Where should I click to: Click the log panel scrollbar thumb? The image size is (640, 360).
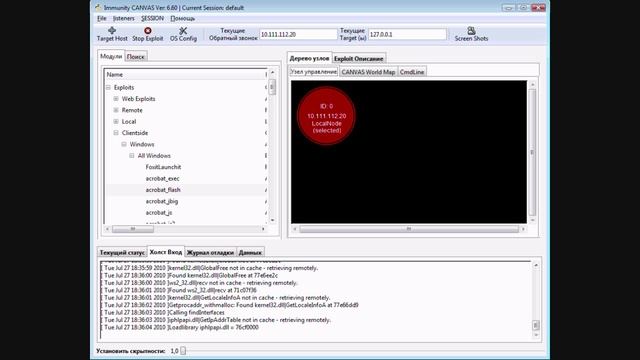coord(536,325)
